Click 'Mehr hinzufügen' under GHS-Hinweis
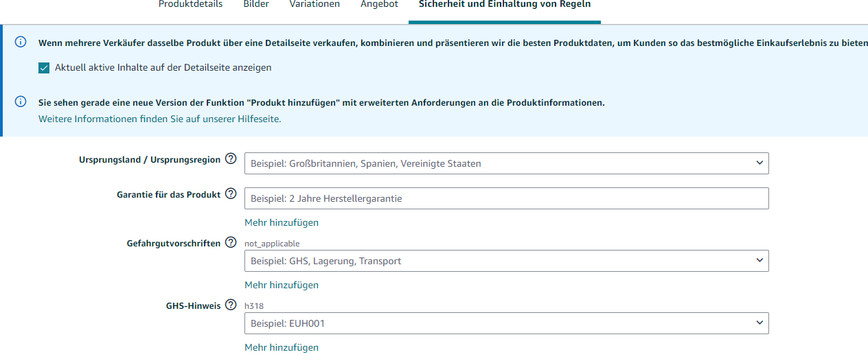The height and width of the screenshot is (361, 868). click(x=282, y=347)
